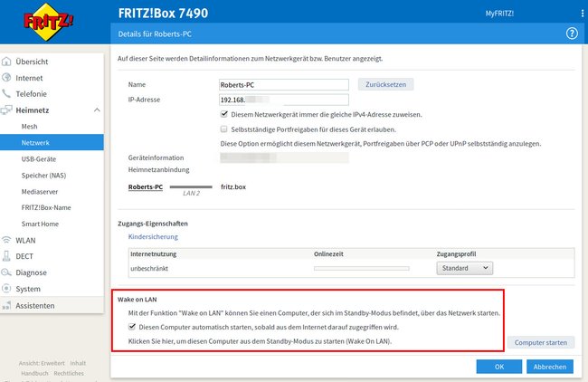Screen dimensions: 588x382
Task: Click the Zugangs-Eigenschaften heading
Action: point(153,224)
